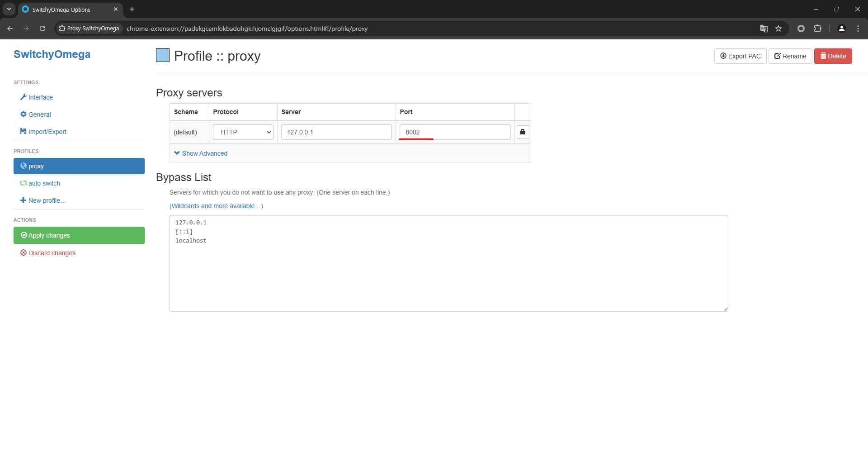Image resolution: width=868 pixels, height=467 pixels.
Task: Click the Proxy servers heading
Action: click(189, 93)
